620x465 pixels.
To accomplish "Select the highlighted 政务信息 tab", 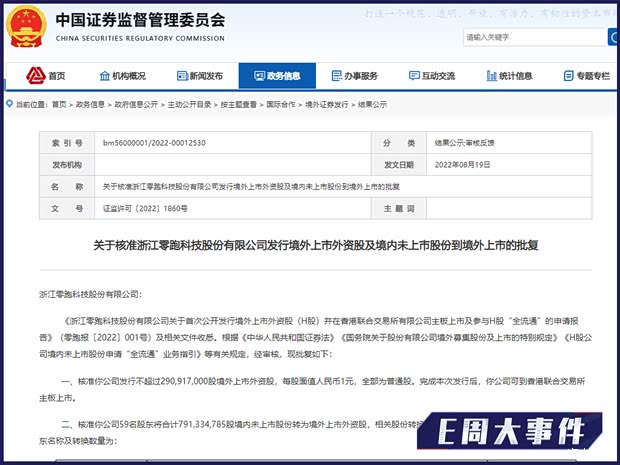I will 277,76.
